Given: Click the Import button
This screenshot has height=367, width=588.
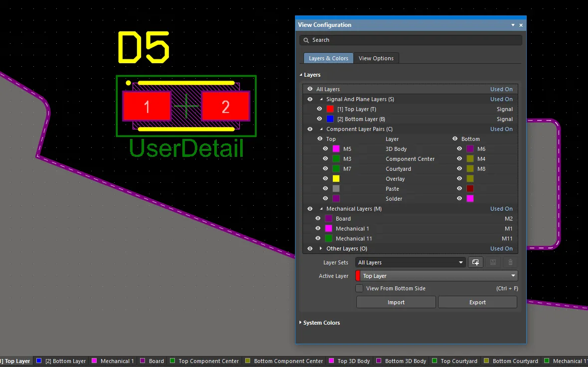Looking at the screenshot, I should (396, 302).
